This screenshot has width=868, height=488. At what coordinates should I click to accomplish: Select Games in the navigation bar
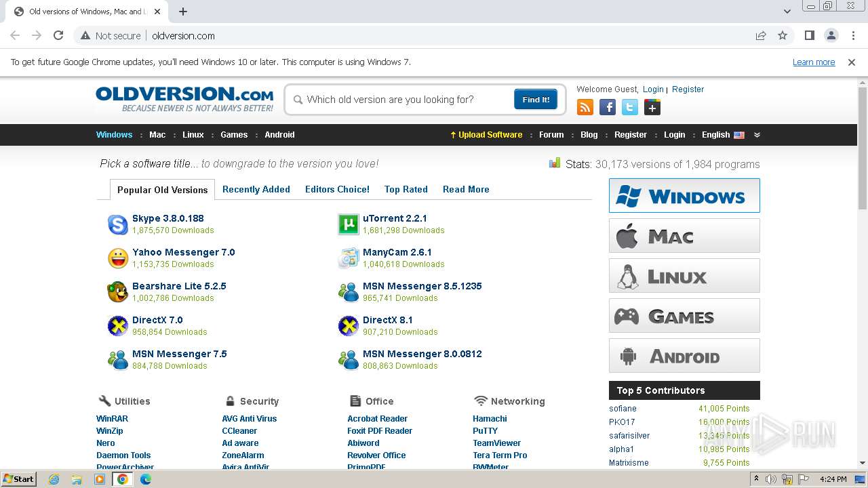pos(234,135)
